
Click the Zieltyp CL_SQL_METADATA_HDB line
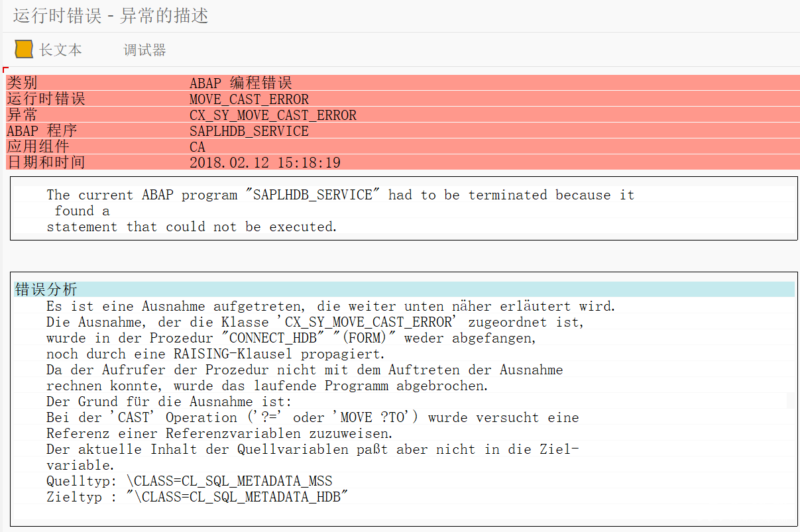tap(198, 497)
